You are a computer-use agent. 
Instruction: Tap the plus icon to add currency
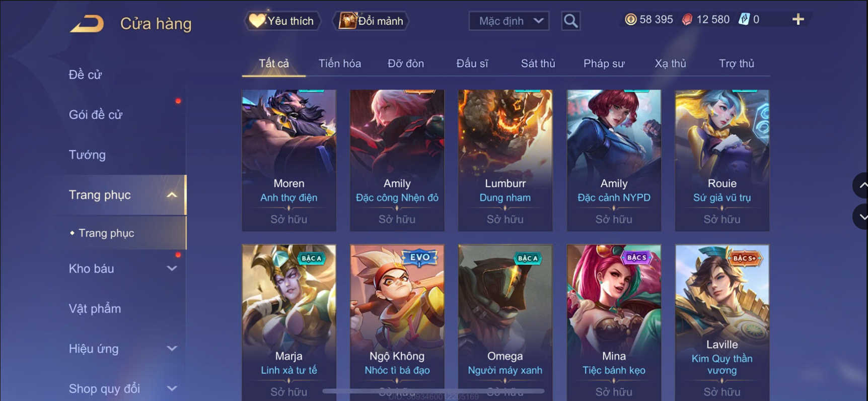798,20
